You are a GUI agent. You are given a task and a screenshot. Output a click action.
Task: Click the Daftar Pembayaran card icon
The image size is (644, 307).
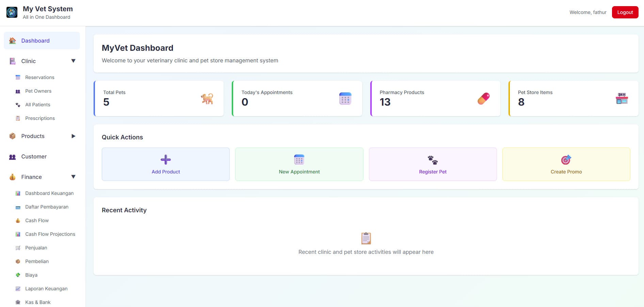[x=18, y=207]
